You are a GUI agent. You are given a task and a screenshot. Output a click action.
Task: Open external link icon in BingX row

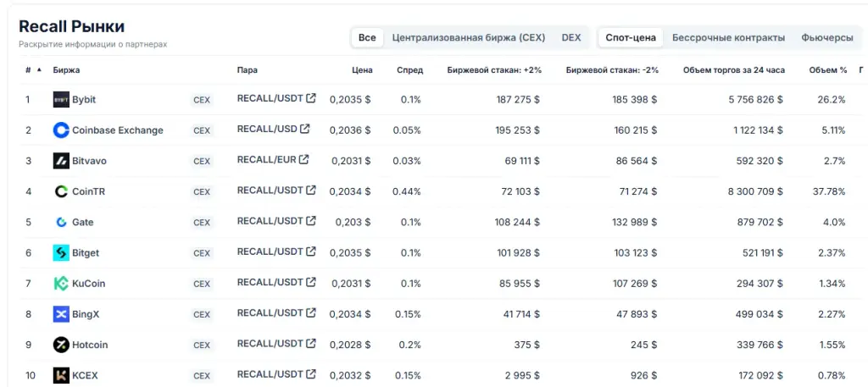311,313
